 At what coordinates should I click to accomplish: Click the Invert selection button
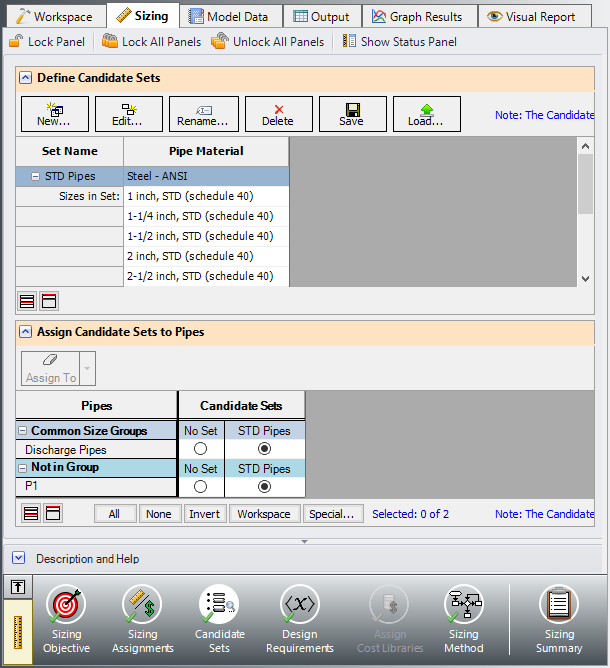pyautogui.click(x=204, y=514)
